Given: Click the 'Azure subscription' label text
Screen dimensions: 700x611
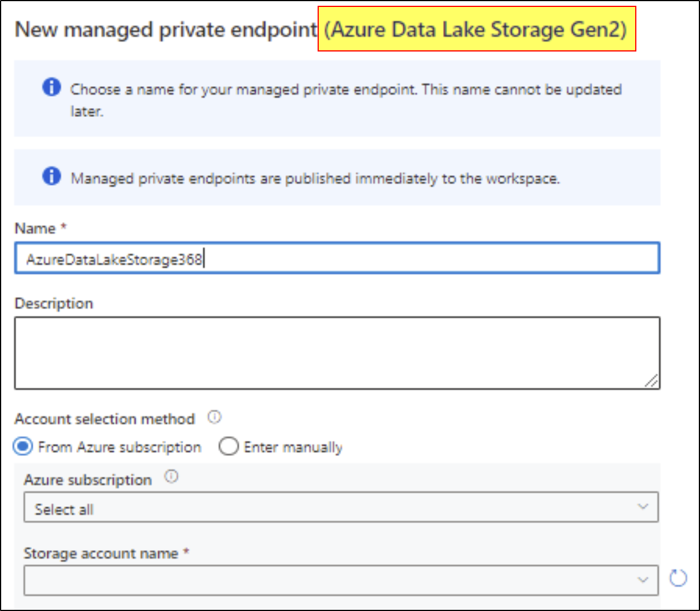Looking at the screenshot, I should point(87,480).
